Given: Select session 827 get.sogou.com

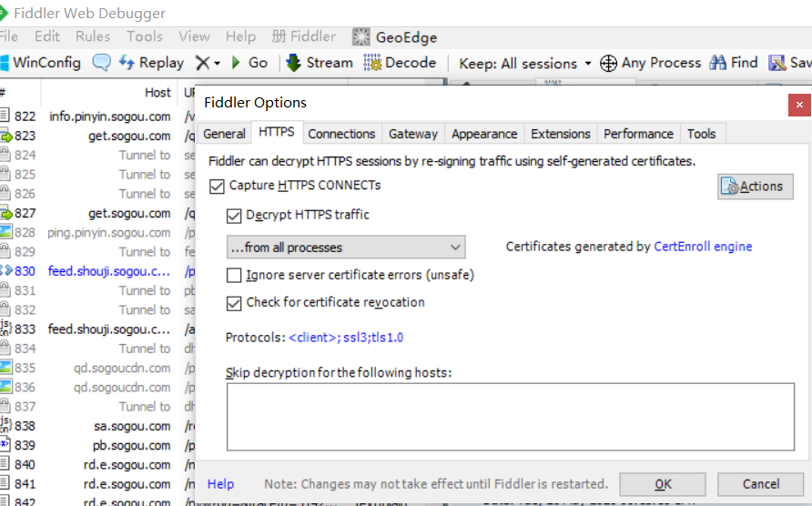Looking at the screenshot, I should coord(97,213).
